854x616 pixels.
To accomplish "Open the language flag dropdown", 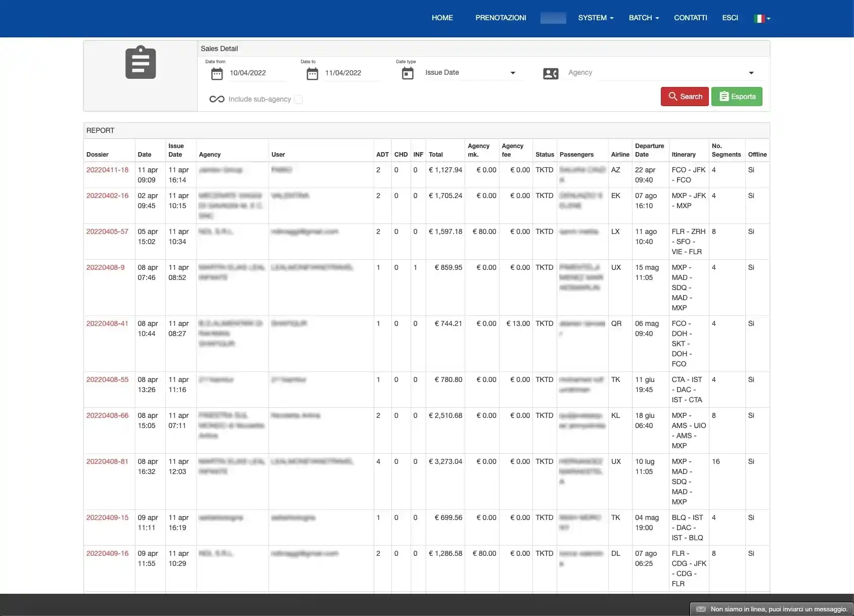I will pyautogui.click(x=761, y=18).
